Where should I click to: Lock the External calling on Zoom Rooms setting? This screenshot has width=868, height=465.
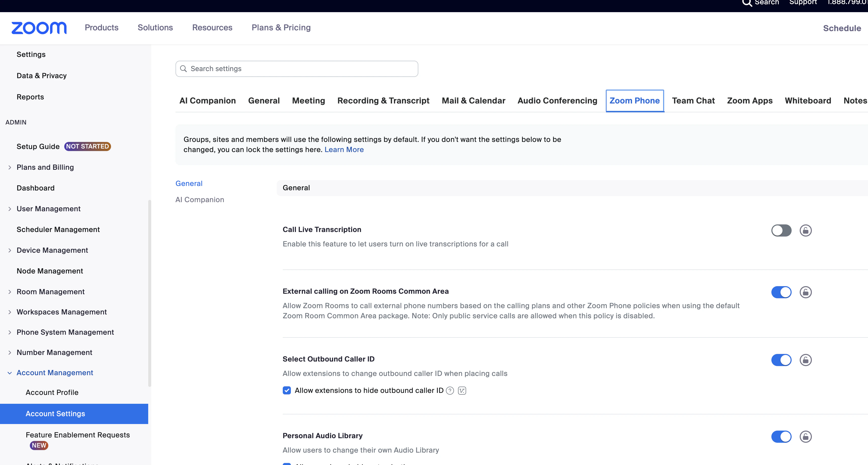point(806,292)
